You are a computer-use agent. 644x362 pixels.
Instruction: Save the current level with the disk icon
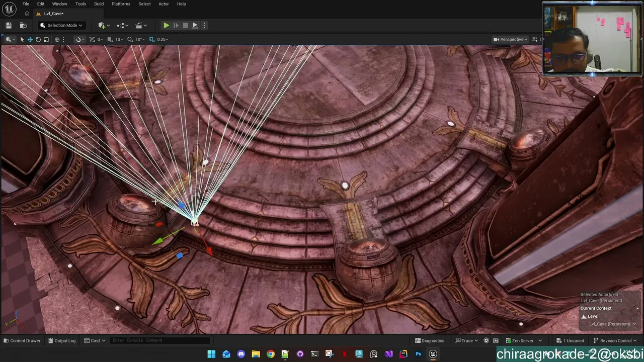[9, 25]
